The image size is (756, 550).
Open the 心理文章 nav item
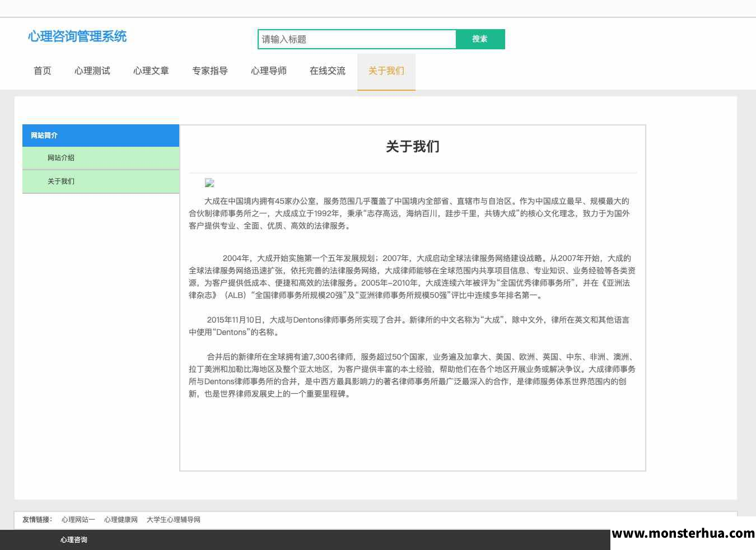(x=151, y=71)
